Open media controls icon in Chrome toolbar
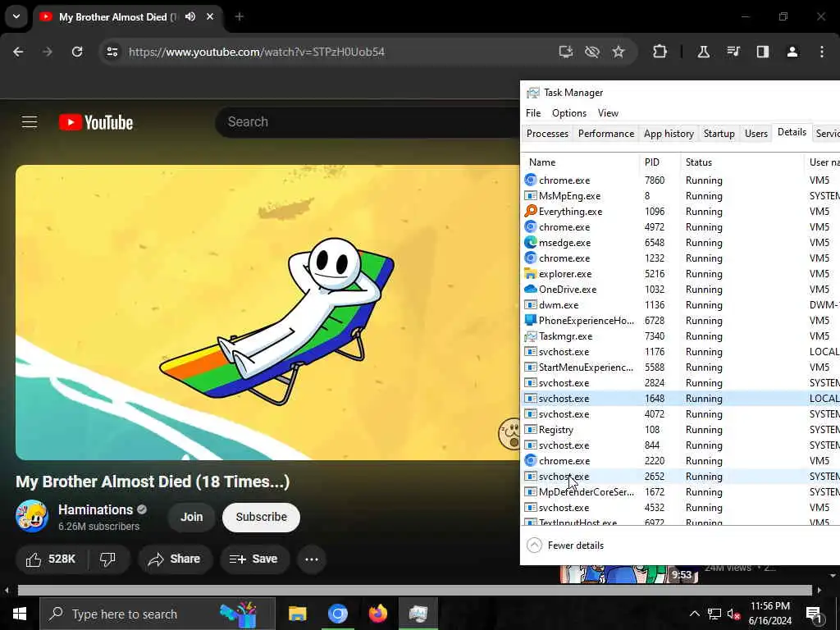 point(733,52)
